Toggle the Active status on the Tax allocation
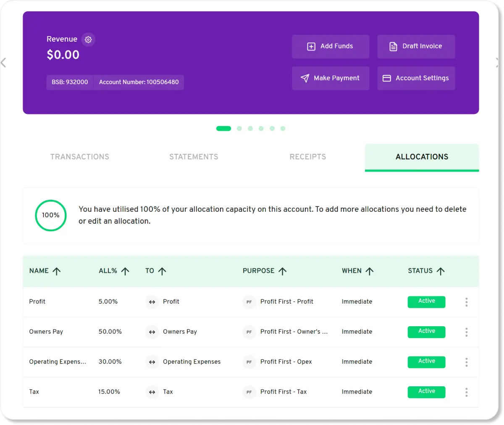 (426, 392)
